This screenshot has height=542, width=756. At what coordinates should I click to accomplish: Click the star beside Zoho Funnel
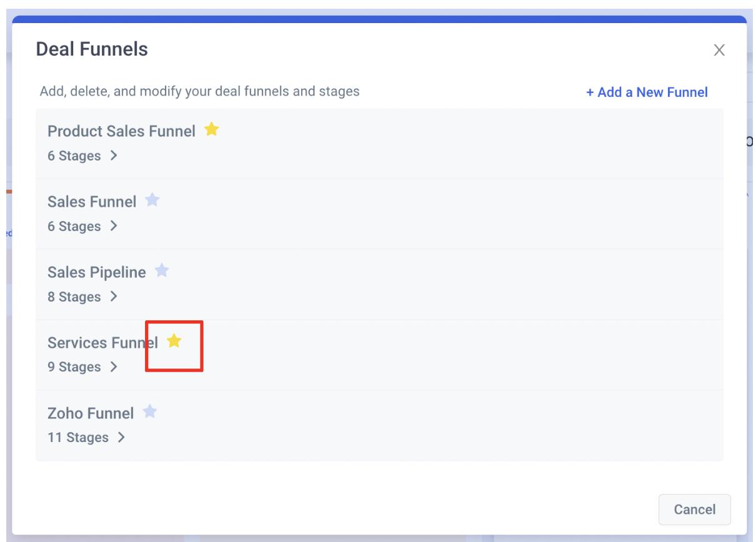tap(150, 411)
